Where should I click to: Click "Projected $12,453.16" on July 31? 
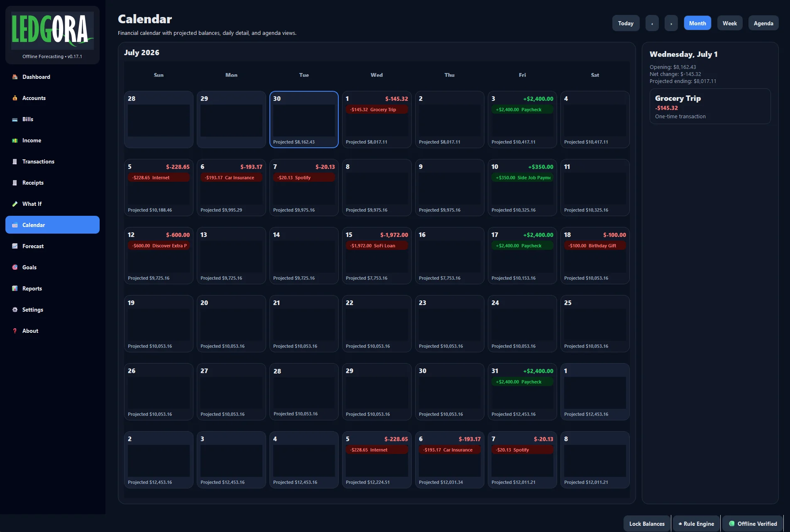point(514,414)
